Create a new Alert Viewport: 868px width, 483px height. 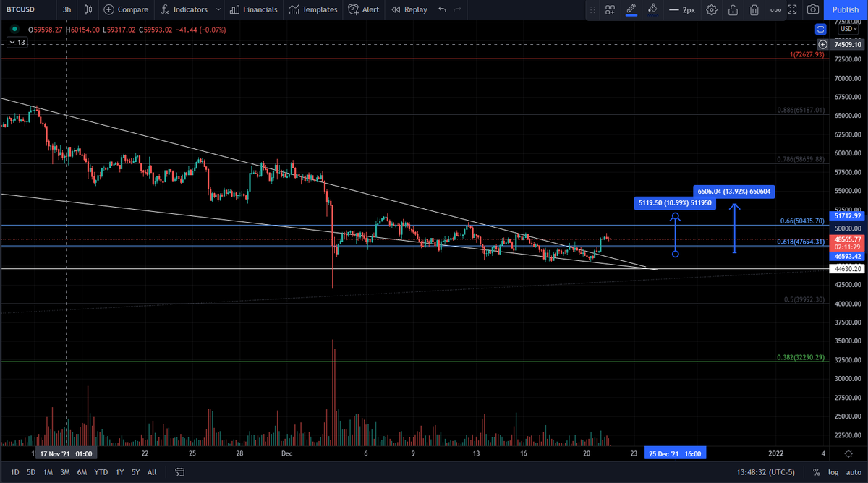click(x=363, y=9)
